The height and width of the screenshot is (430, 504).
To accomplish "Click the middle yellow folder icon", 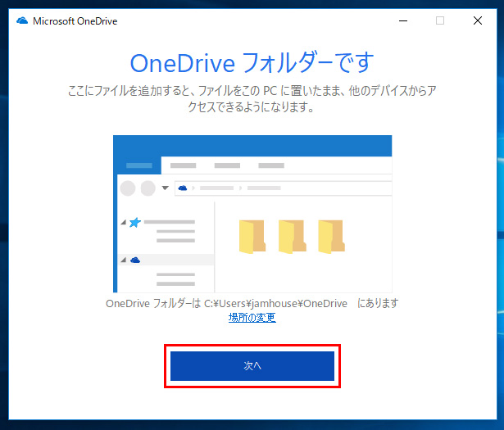I will [x=291, y=236].
